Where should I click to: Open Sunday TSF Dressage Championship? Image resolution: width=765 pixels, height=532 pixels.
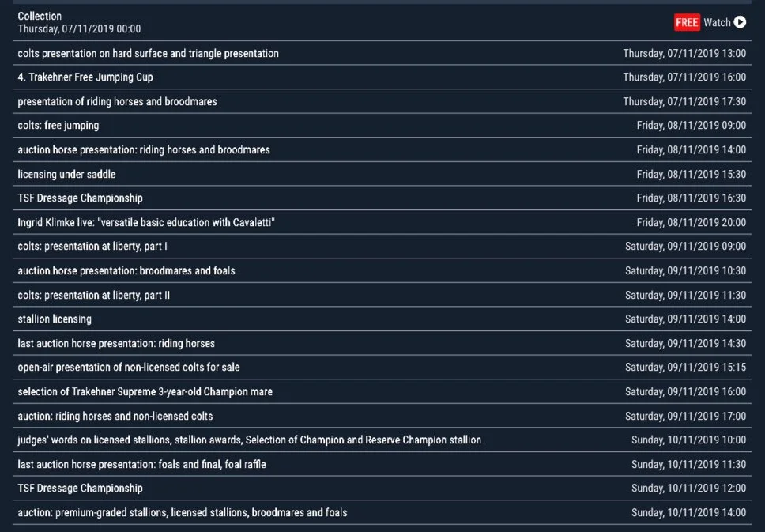point(382,489)
